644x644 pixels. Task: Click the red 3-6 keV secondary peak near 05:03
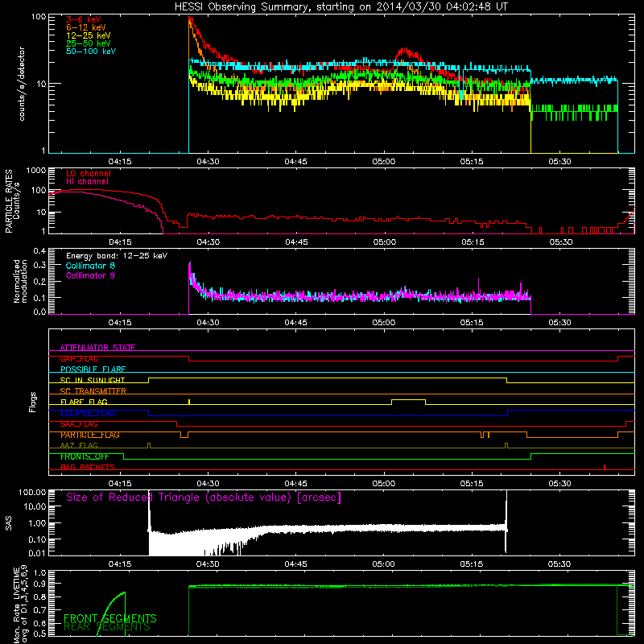405,50
